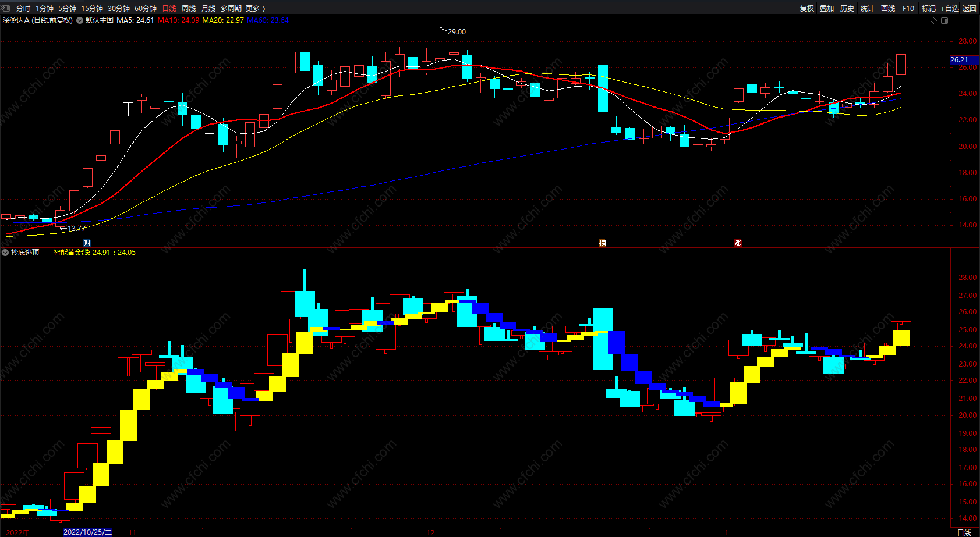Click the 13.77 low price annotation
The image size is (980, 537).
[x=76, y=229]
